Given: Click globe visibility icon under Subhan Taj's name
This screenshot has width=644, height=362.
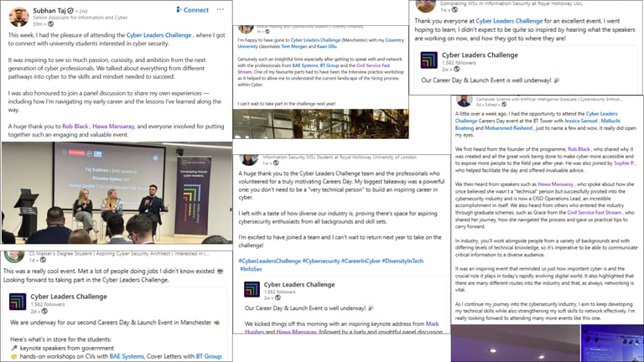Looking at the screenshot, I should (50, 24).
